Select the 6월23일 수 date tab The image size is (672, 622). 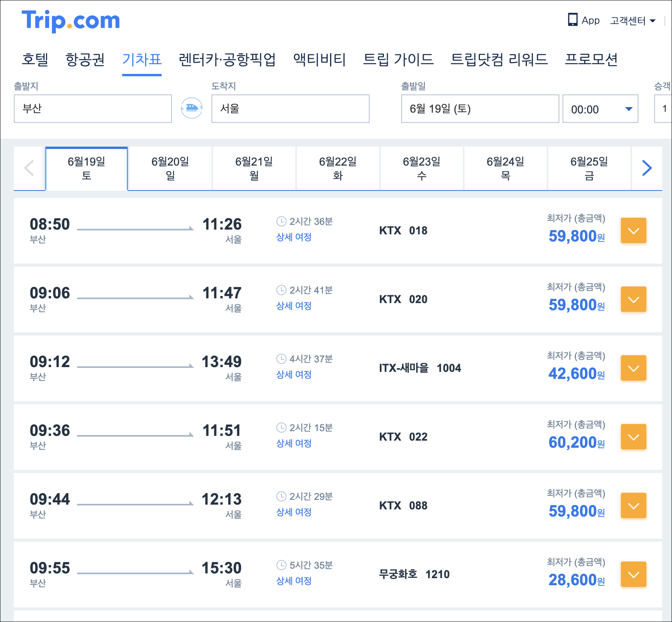pos(421,168)
